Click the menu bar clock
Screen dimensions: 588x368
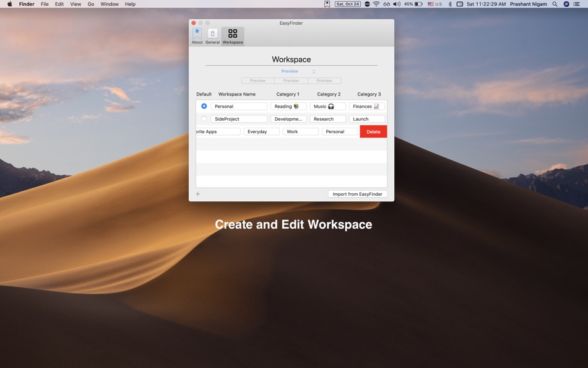pyautogui.click(x=486, y=4)
